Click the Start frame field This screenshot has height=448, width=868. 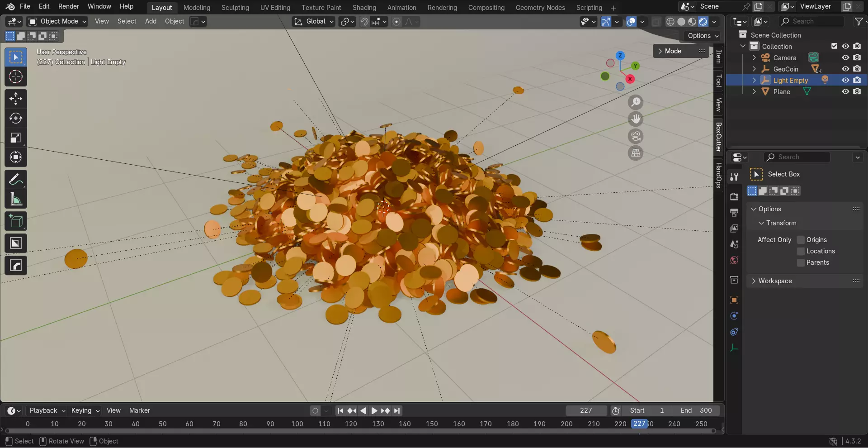click(646, 410)
